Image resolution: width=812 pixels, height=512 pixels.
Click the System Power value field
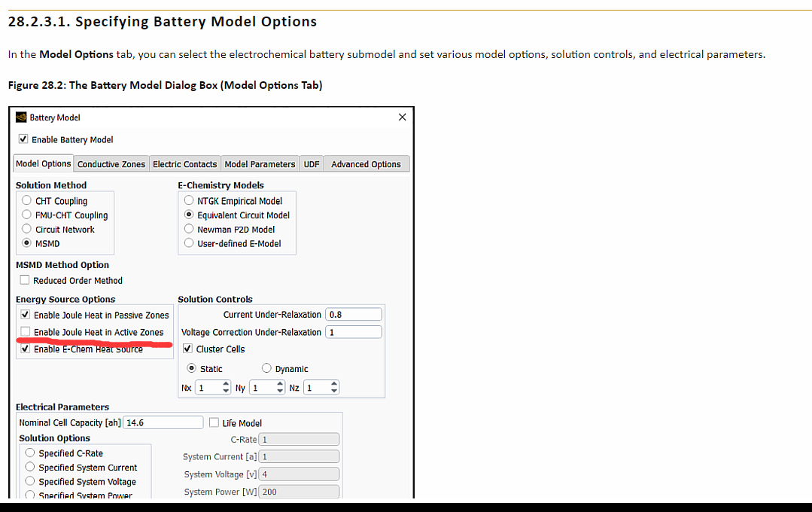[x=300, y=491]
